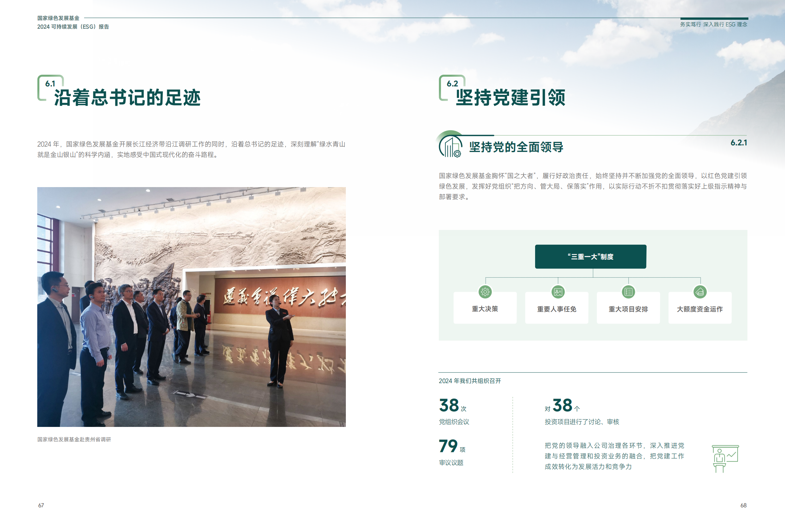Select the 重大决策 card
Image resolution: width=785 pixels, height=532 pixels.
tap(485, 309)
